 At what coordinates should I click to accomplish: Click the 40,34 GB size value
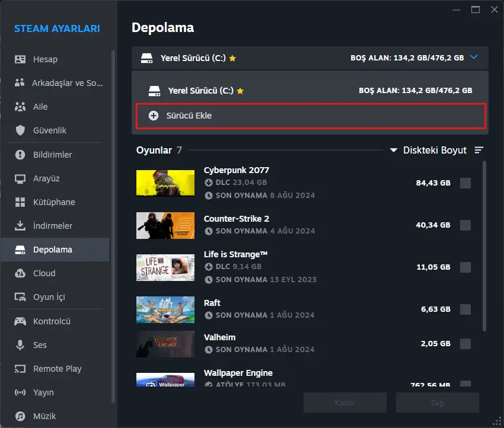point(433,225)
